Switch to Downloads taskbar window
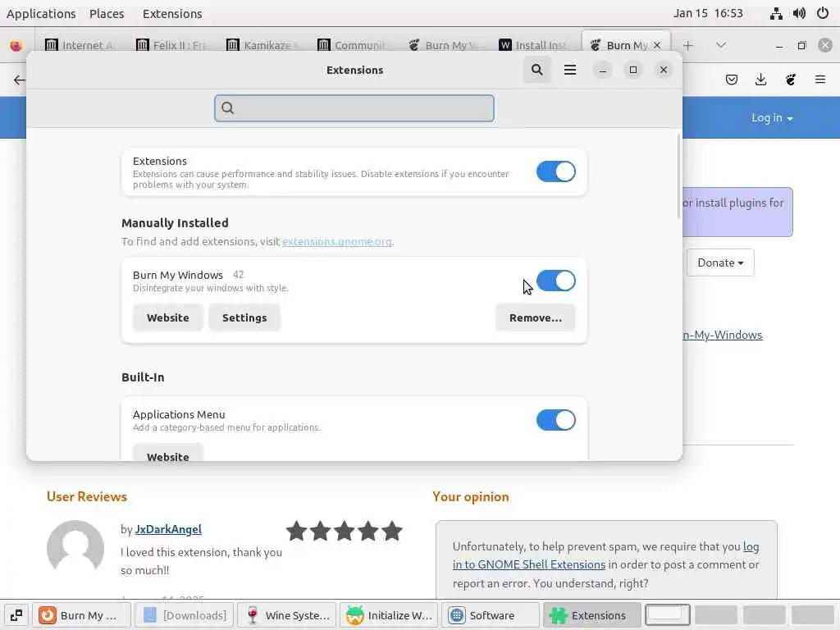 pos(185,615)
